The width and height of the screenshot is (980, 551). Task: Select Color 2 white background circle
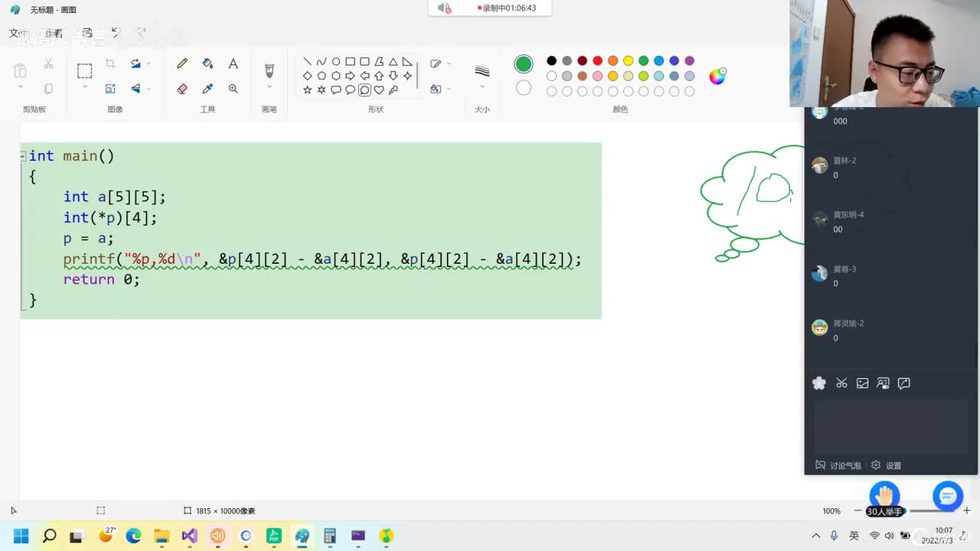pyautogui.click(x=524, y=88)
